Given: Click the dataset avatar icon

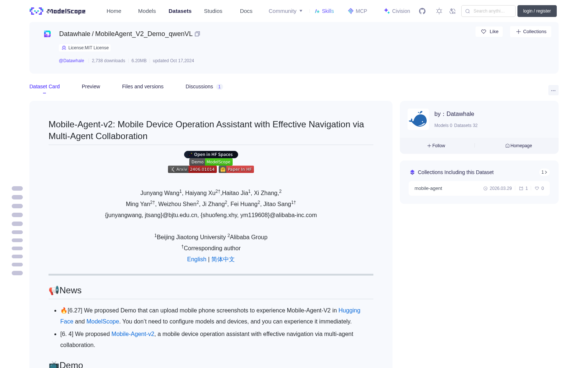Looking at the screenshot, I should click(47, 34).
